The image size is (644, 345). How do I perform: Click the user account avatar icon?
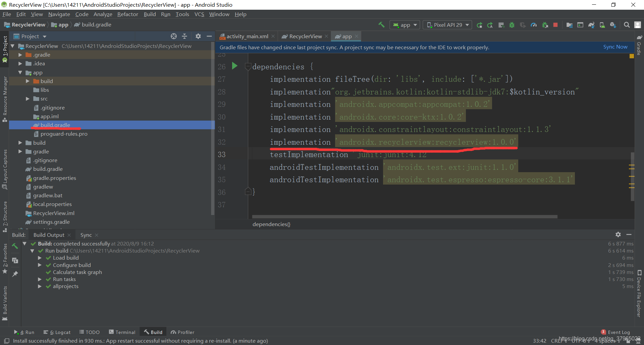tap(638, 25)
